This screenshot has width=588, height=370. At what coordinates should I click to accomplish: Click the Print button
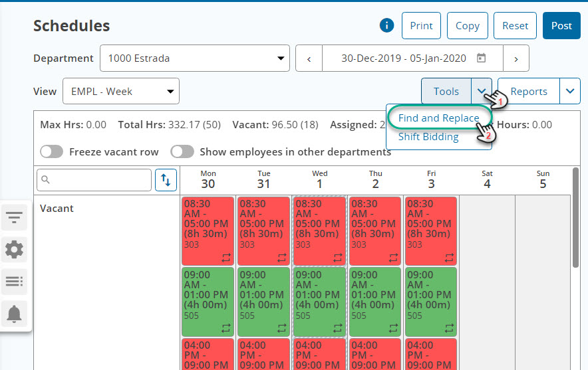421,25
